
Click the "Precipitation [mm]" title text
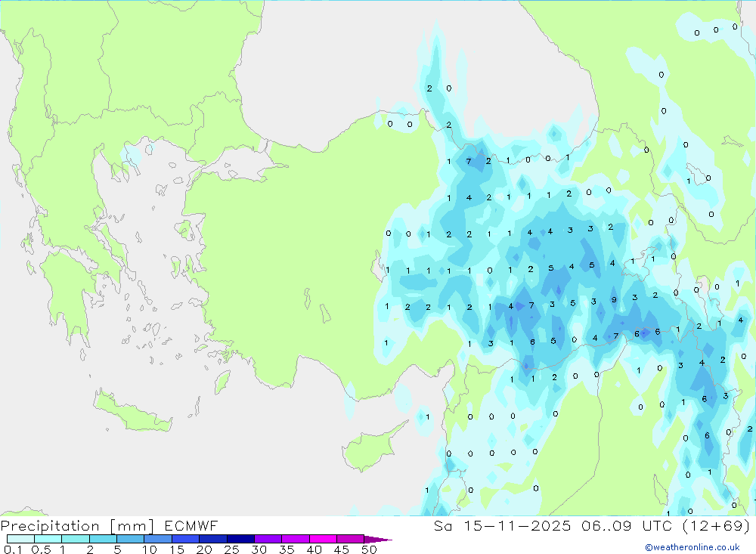point(77,526)
